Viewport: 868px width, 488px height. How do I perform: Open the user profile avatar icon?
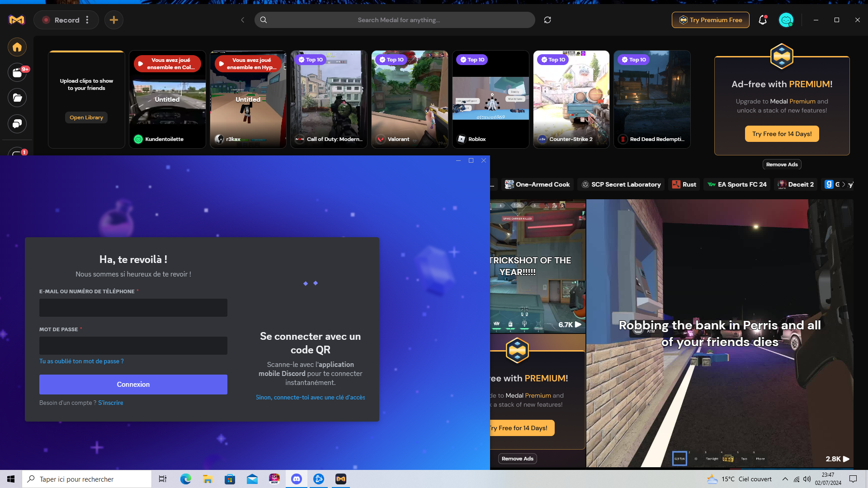tap(786, 20)
